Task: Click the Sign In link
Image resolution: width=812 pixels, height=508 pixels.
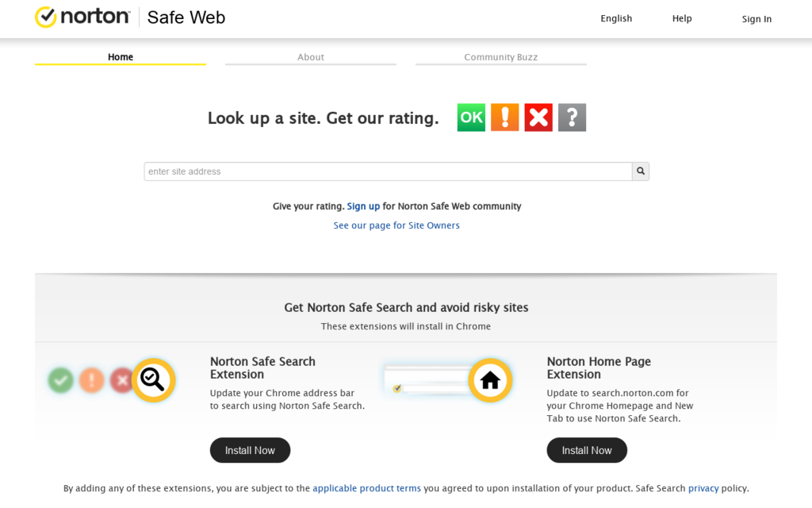Action: (756, 19)
